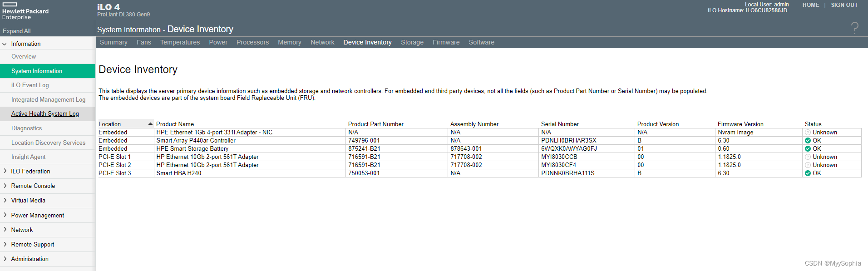Select the Device Inventory tab

point(367,42)
